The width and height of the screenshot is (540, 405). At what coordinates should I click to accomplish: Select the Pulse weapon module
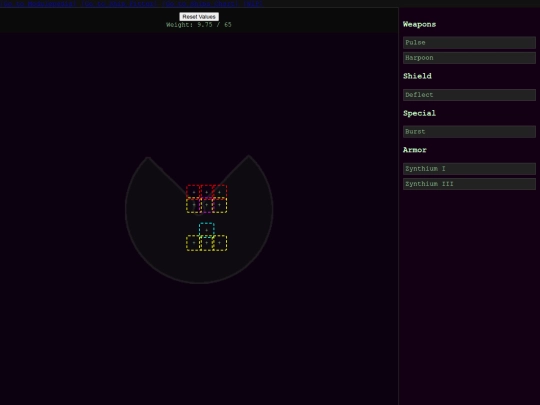469,43
